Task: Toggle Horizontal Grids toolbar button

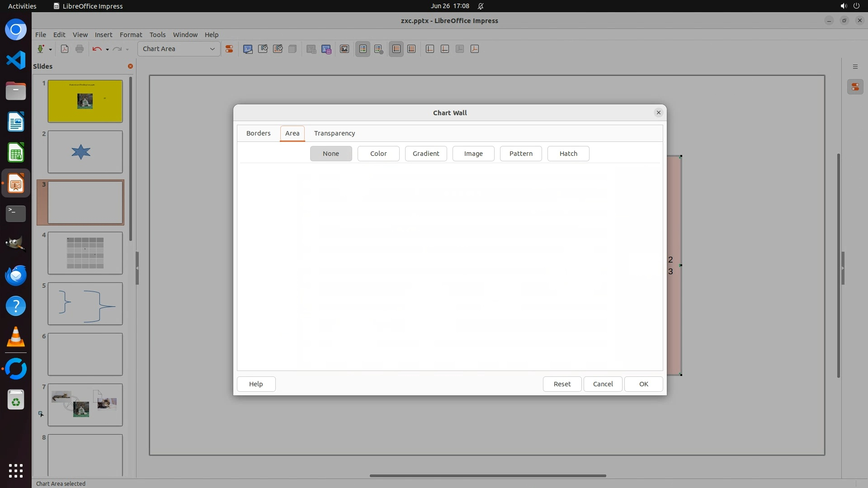Action: coord(396,49)
